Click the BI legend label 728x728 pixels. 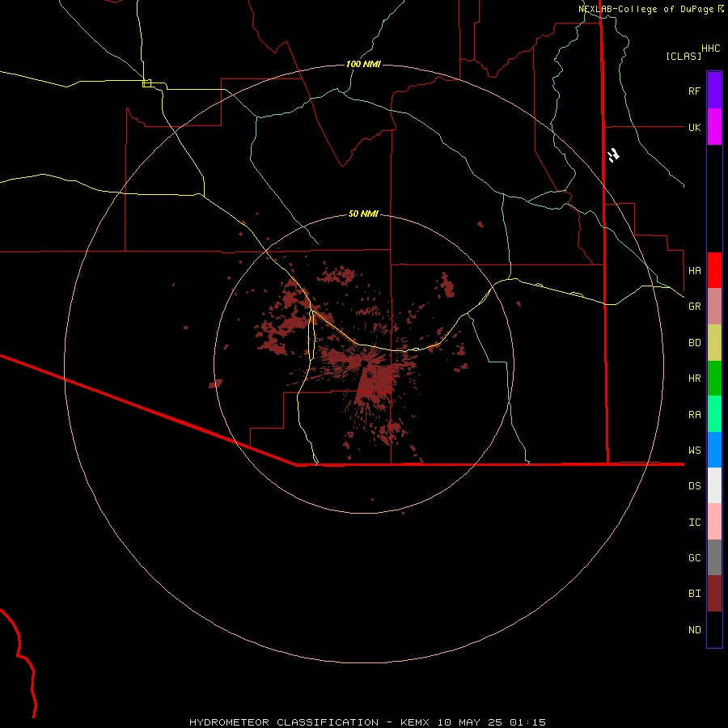pos(694,593)
